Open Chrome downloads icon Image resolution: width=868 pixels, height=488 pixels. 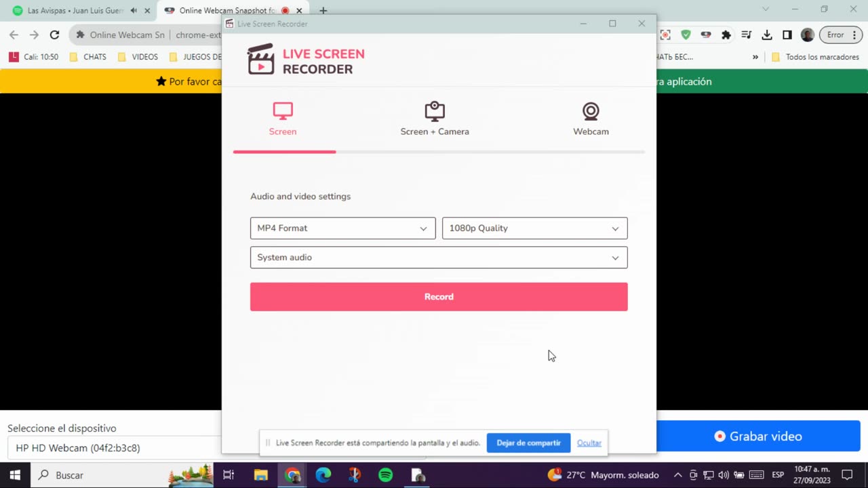pyautogui.click(x=767, y=35)
